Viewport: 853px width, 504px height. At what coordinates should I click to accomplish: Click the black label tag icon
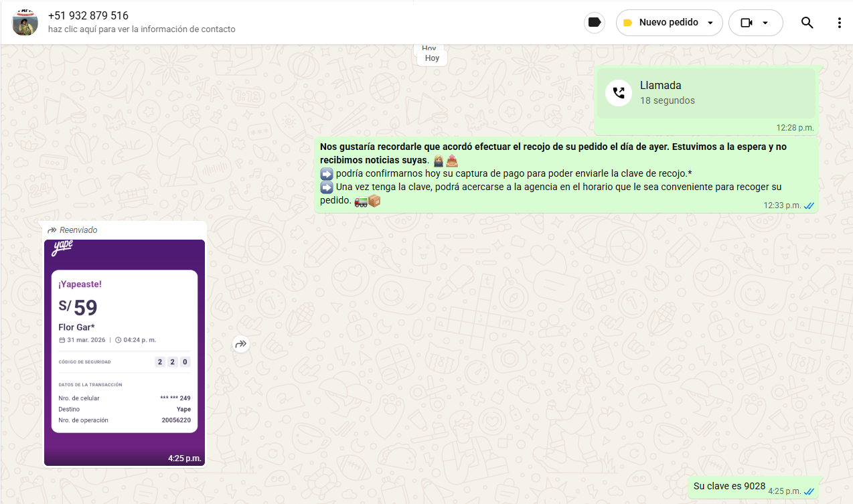[x=594, y=23]
